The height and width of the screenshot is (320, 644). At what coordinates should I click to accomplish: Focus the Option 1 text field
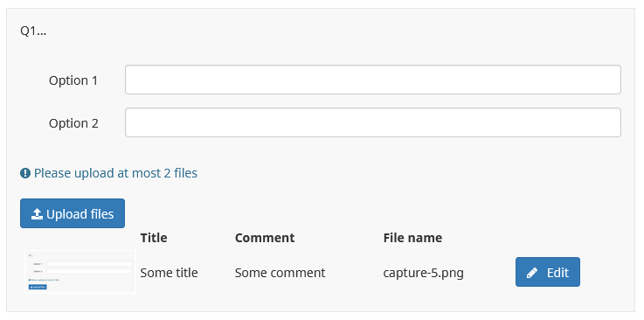[372, 80]
